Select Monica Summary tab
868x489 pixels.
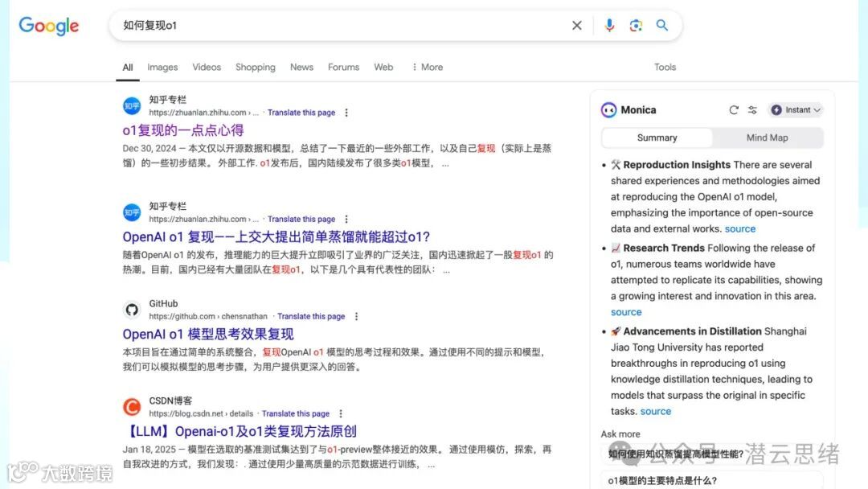coord(657,138)
